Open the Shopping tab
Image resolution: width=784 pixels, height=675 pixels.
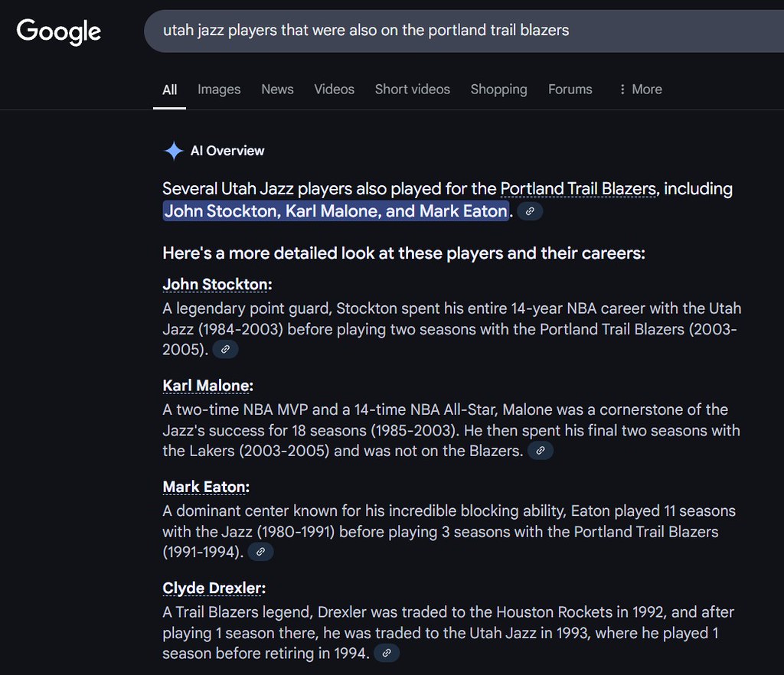click(x=498, y=90)
